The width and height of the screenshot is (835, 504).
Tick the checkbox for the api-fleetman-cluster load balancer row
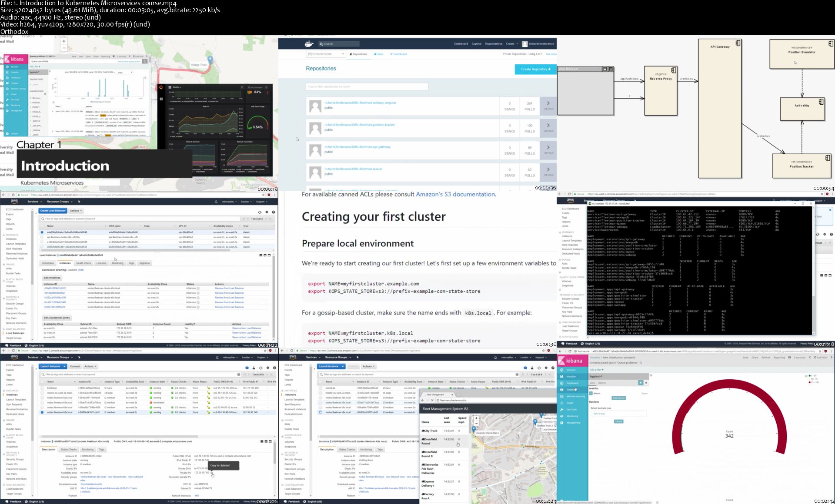pos(42,237)
